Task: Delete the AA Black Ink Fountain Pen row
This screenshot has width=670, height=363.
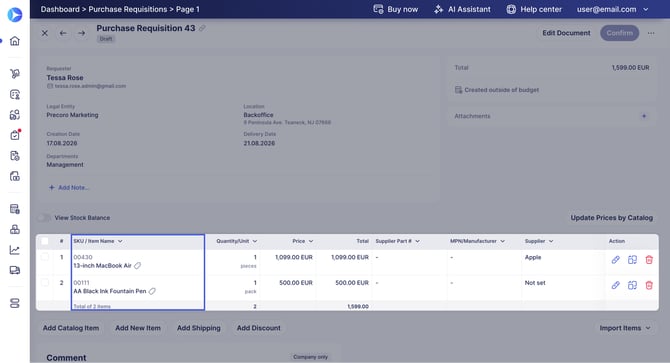Action: [x=649, y=285]
